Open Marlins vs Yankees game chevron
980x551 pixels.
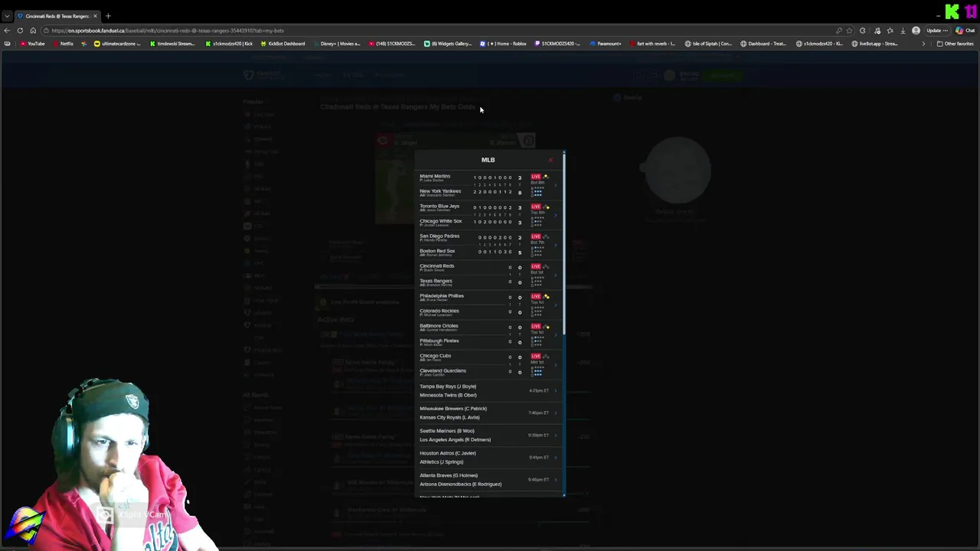tap(556, 184)
